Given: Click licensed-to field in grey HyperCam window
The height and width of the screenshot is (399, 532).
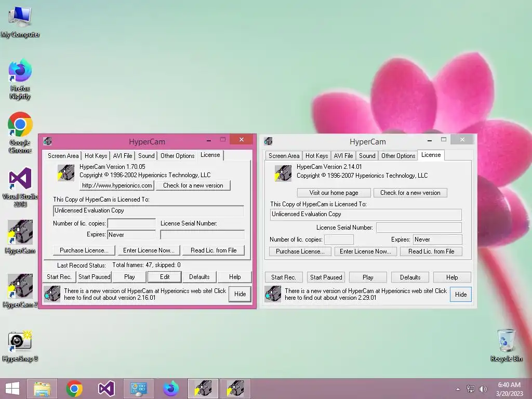Looking at the screenshot, I should 366,215.
